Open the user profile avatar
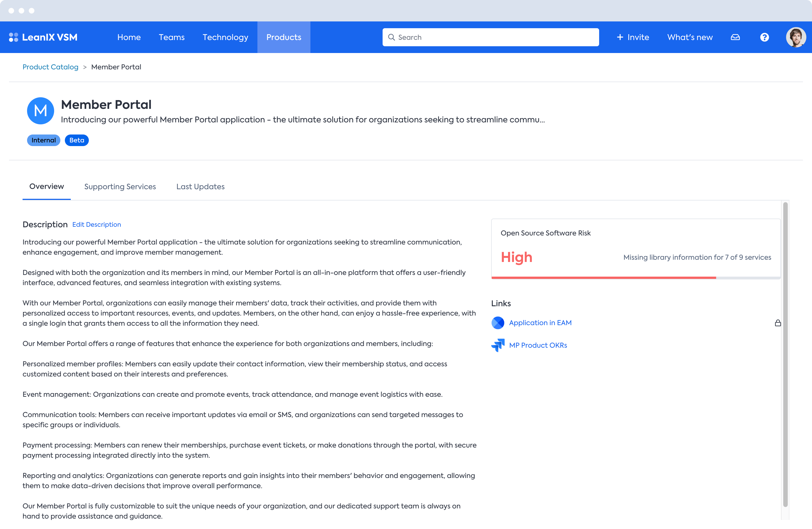Image resolution: width=812 pixels, height=529 pixels. (x=796, y=37)
